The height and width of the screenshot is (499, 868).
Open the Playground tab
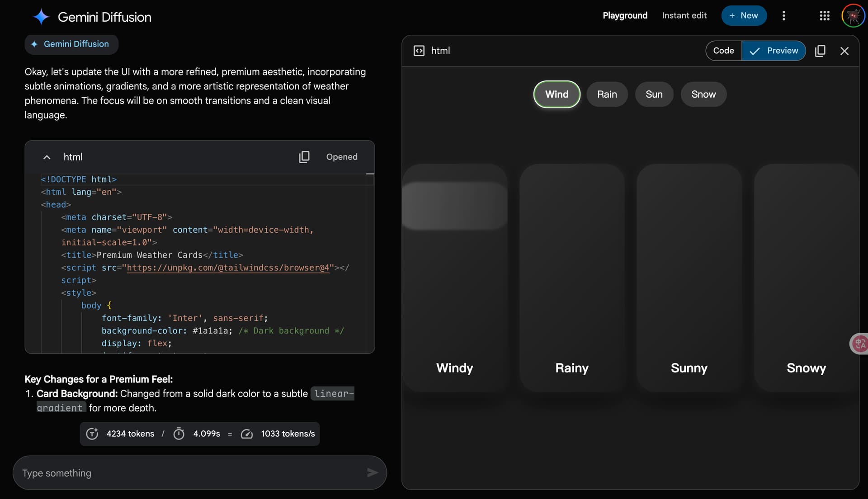click(x=625, y=15)
